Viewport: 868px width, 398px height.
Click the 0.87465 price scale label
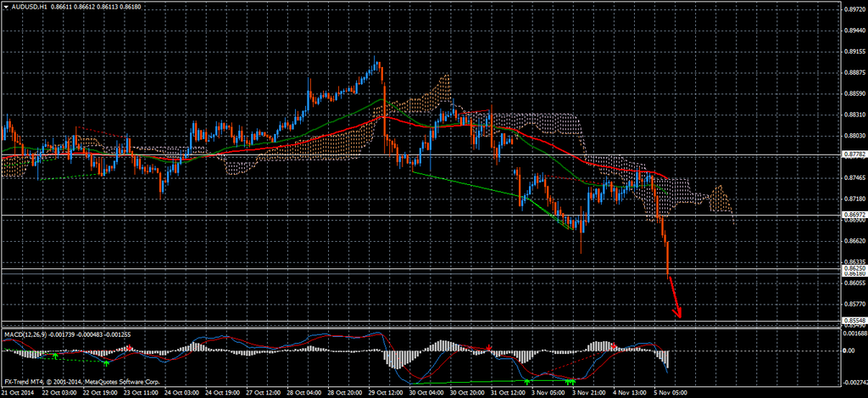point(853,178)
